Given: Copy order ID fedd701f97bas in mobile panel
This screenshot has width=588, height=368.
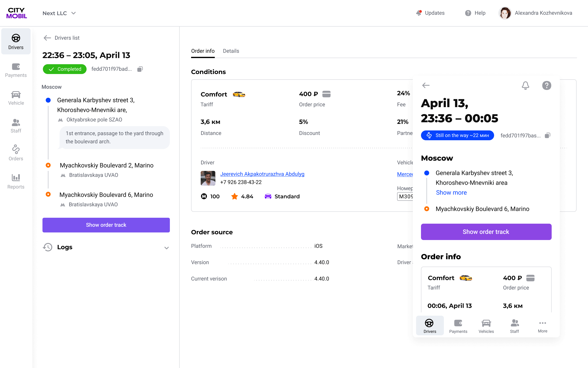Looking at the screenshot, I should (x=547, y=135).
